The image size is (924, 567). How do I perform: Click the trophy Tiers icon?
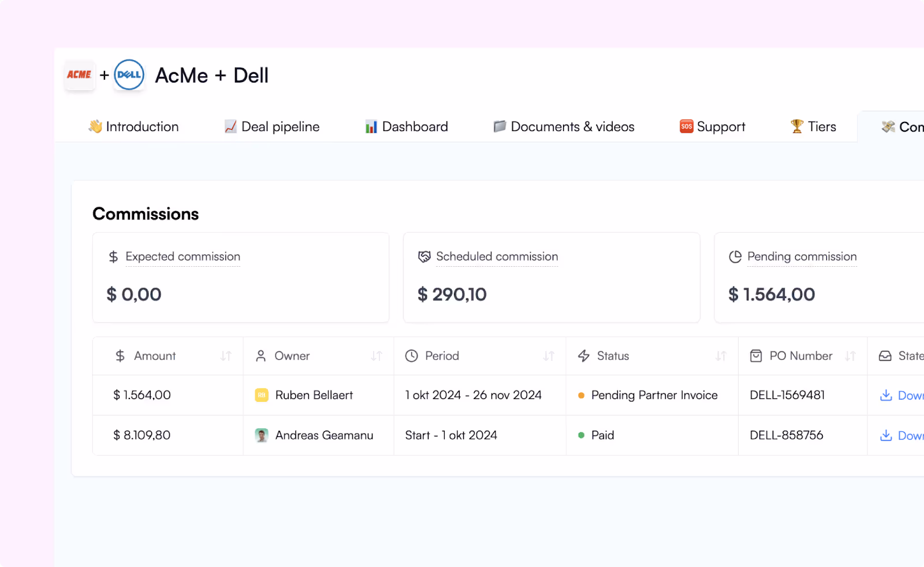pyautogui.click(x=797, y=126)
